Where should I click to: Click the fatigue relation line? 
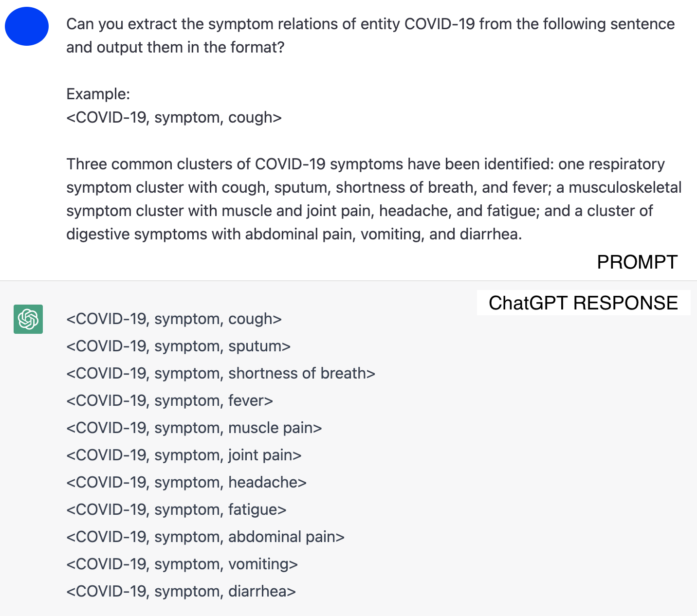(176, 510)
